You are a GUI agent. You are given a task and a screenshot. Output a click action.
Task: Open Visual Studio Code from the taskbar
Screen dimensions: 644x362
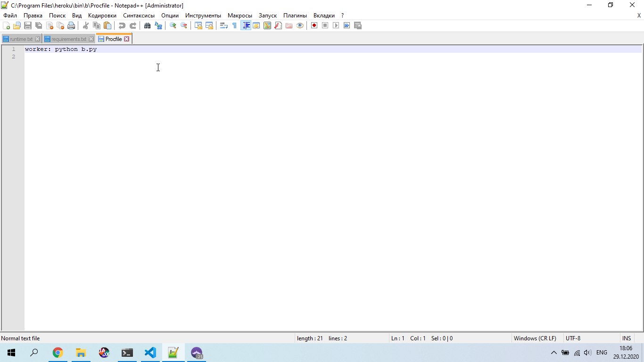point(150,353)
